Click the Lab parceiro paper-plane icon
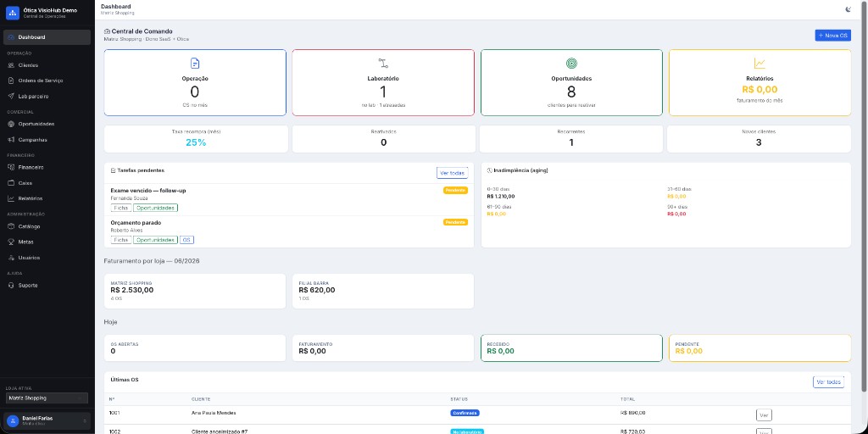Screen dimensions: 868x434 tap(11, 97)
